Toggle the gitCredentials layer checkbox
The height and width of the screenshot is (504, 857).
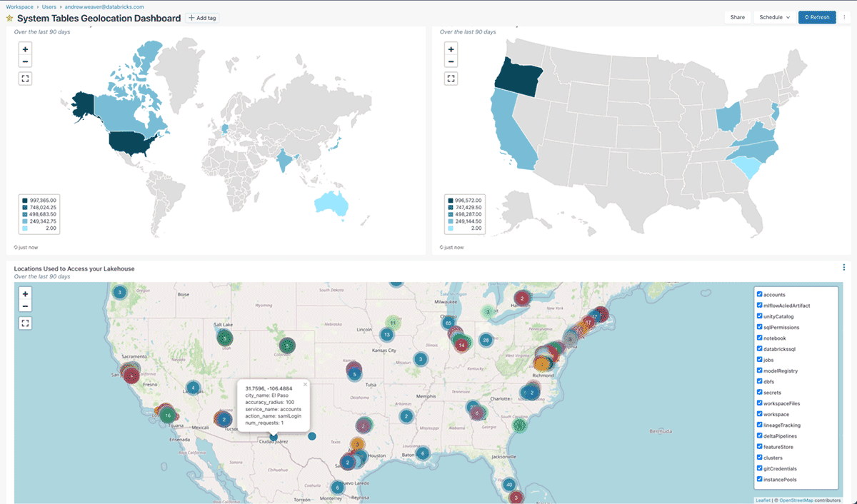pos(760,468)
